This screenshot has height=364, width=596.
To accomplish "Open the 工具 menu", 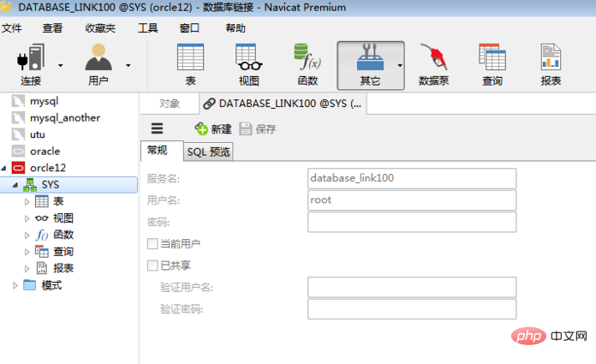I will tap(148, 28).
